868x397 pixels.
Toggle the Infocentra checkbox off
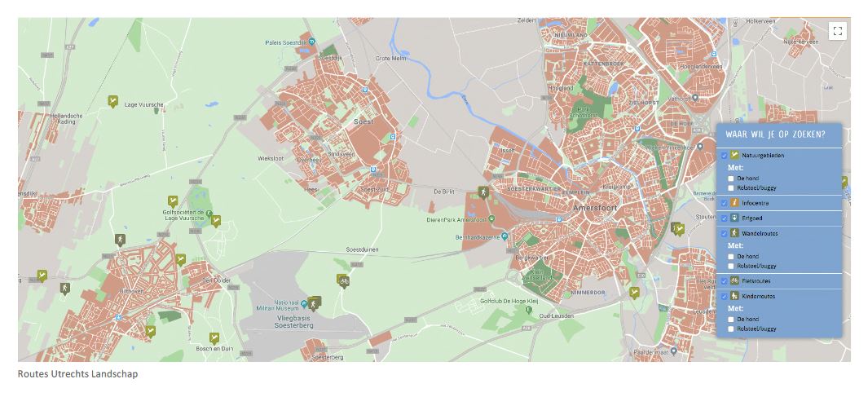pos(724,202)
